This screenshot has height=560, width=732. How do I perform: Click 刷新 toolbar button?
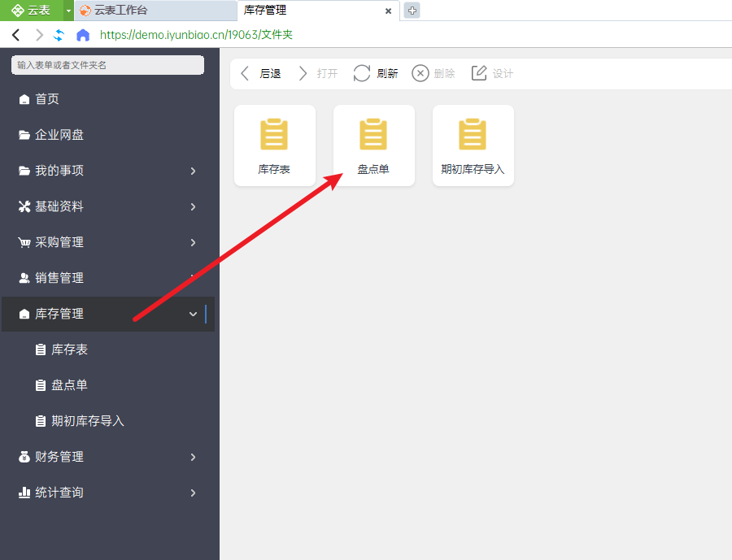tap(376, 73)
